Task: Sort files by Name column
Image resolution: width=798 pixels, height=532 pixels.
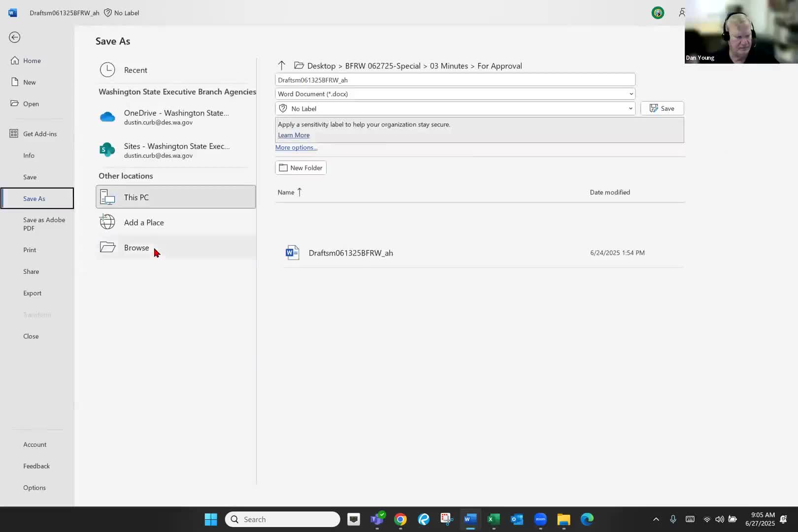Action: pos(286,193)
